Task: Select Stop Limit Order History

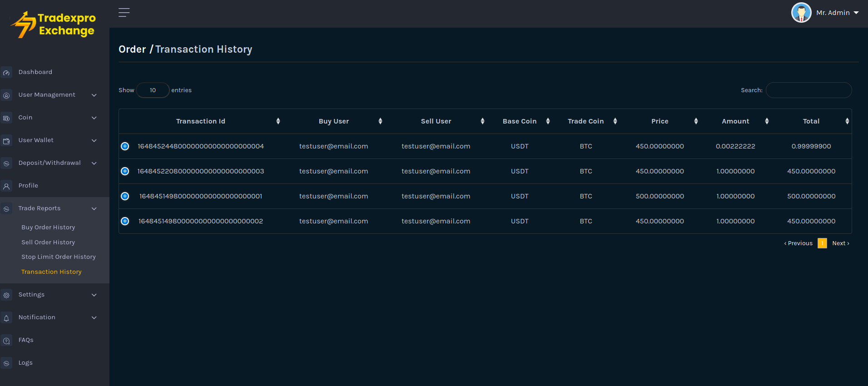Action: 59,257
